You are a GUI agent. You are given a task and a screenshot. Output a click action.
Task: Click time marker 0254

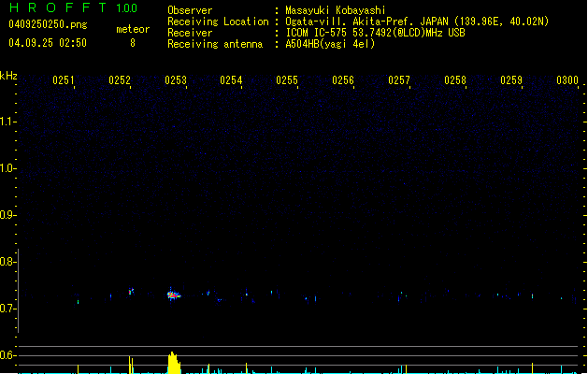(231, 80)
